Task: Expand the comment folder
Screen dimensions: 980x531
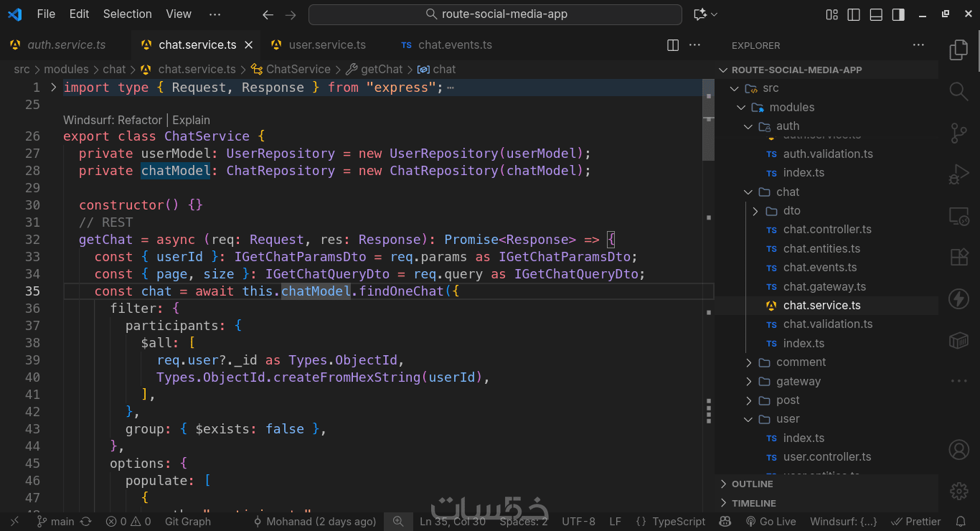Action: 748,362
